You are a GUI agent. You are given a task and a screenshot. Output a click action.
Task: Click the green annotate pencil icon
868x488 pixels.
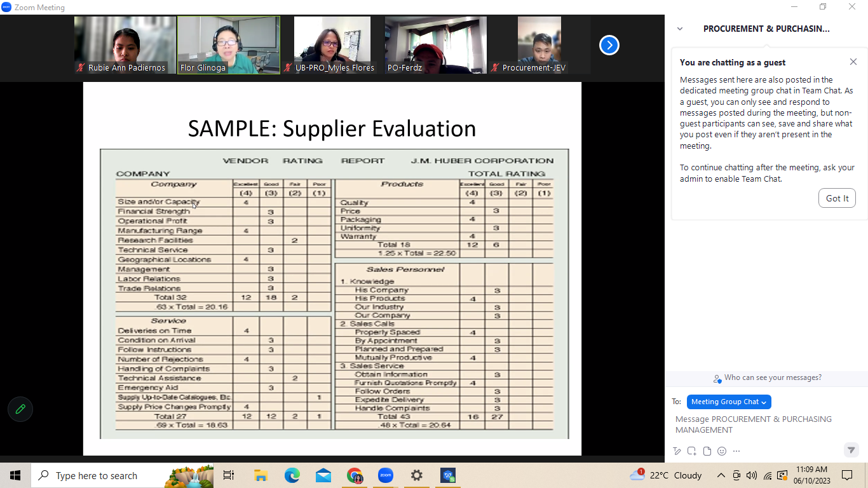[20, 409]
